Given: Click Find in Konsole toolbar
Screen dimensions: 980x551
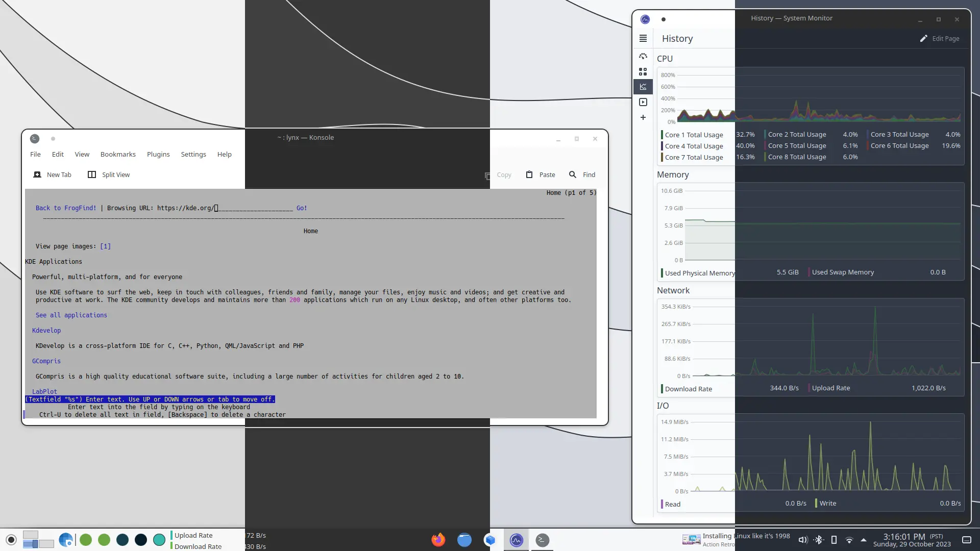Looking at the screenshot, I should (582, 174).
